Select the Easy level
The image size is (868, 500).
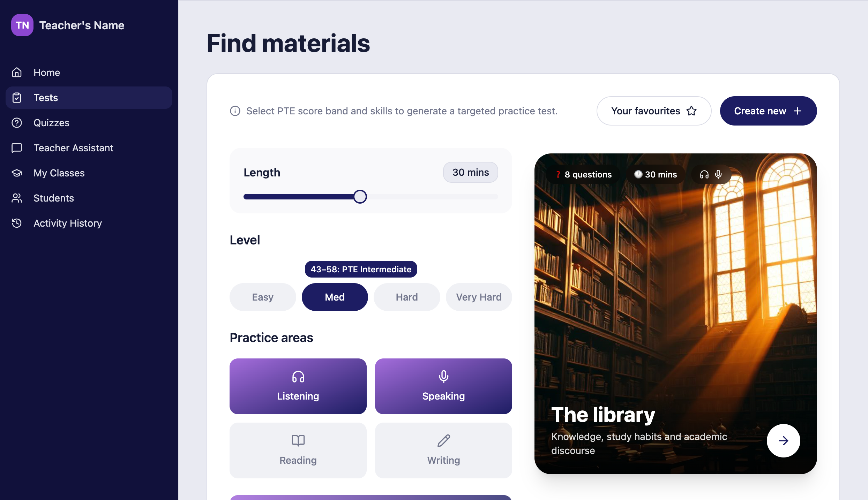263,297
